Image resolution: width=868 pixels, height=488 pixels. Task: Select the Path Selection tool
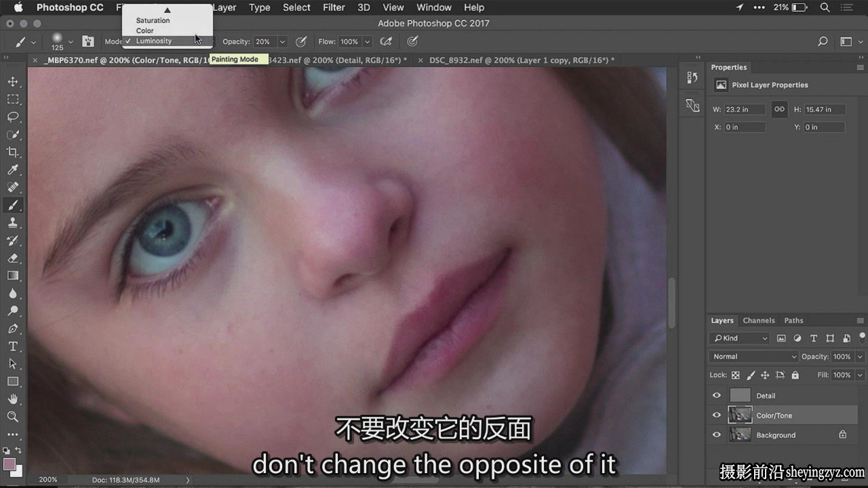(13, 364)
